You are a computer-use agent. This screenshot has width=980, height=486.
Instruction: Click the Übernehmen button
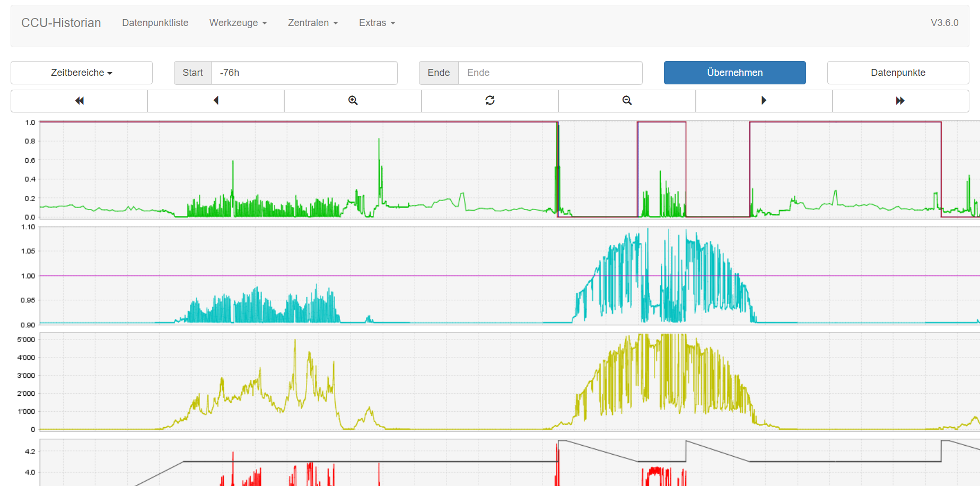pyautogui.click(x=734, y=73)
